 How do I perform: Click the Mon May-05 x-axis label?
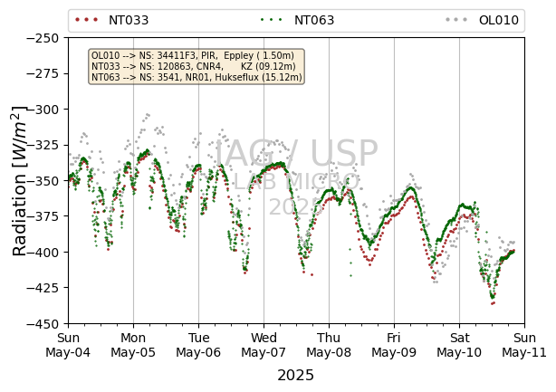coord(133,345)
